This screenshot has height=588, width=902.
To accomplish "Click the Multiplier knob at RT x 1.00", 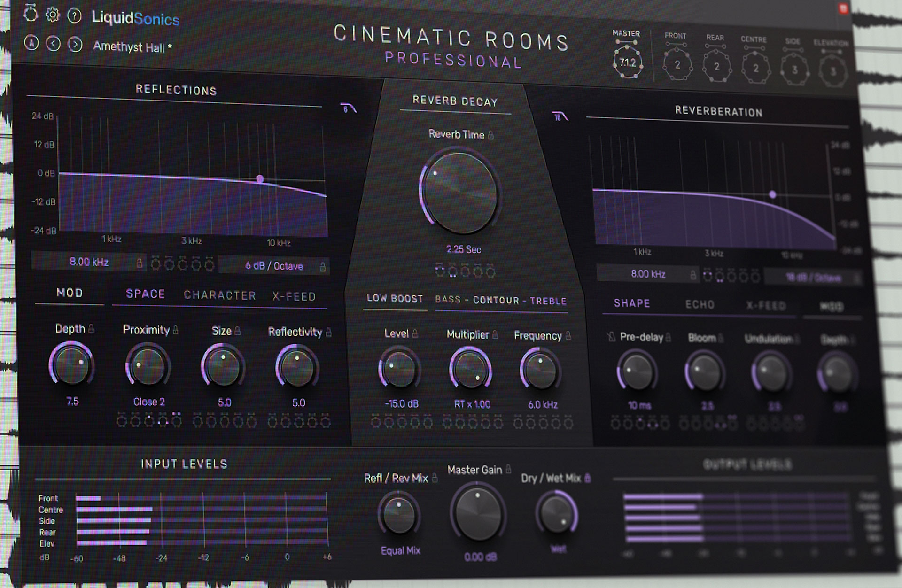I will [470, 370].
